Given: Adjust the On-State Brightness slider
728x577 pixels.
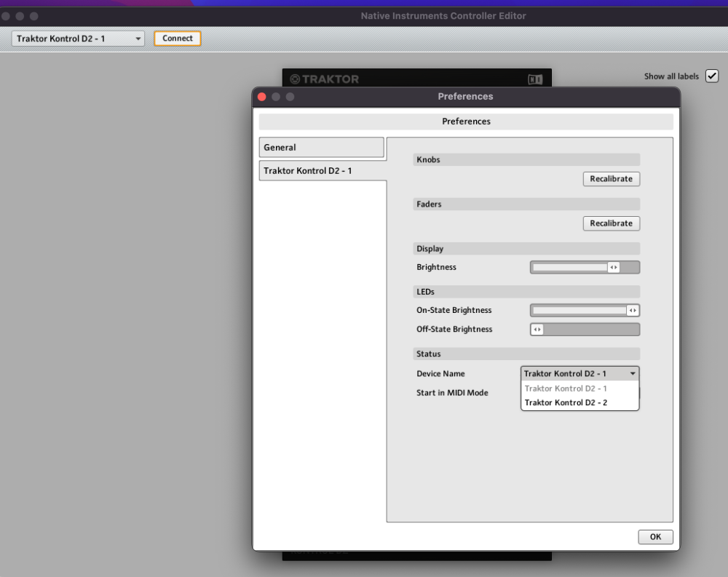Looking at the screenshot, I should pos(585,310).
